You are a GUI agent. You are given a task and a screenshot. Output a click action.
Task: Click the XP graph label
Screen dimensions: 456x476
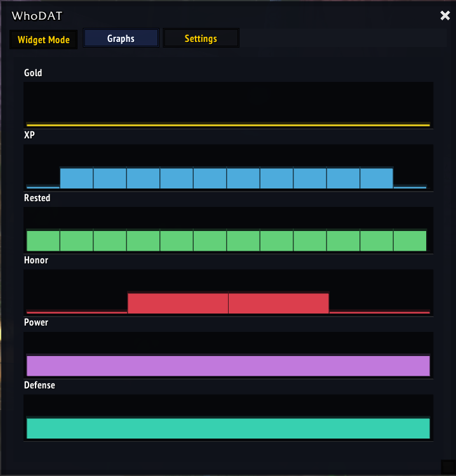point(29,135)
